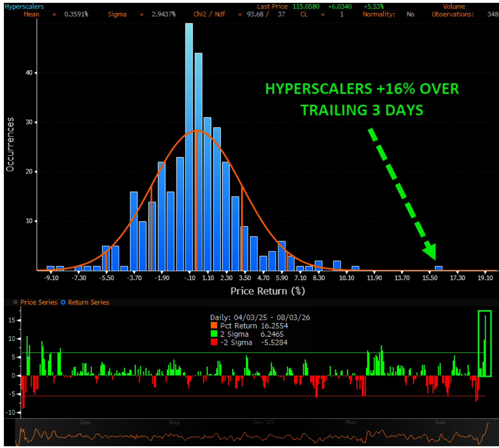
Task: Click the 15.50 x-axis tick label
Action: click(x=430, y=278)
